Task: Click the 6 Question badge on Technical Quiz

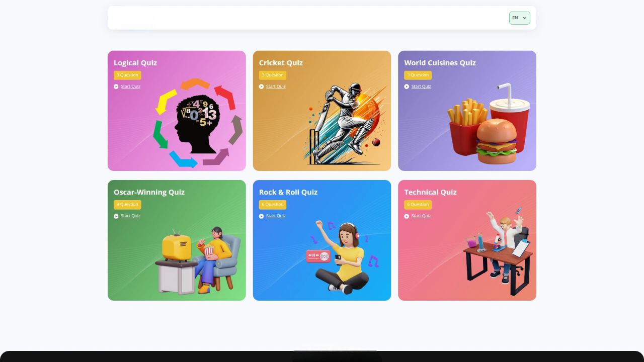Action: click(418, 205)
